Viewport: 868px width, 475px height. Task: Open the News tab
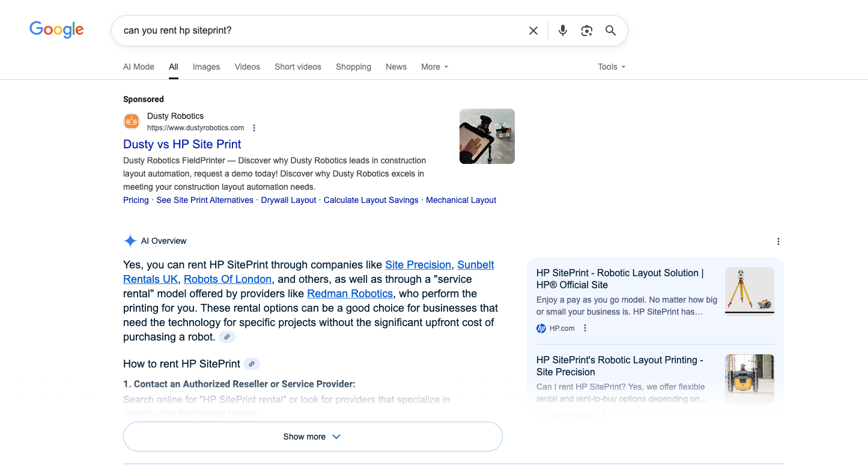point(396,67)
